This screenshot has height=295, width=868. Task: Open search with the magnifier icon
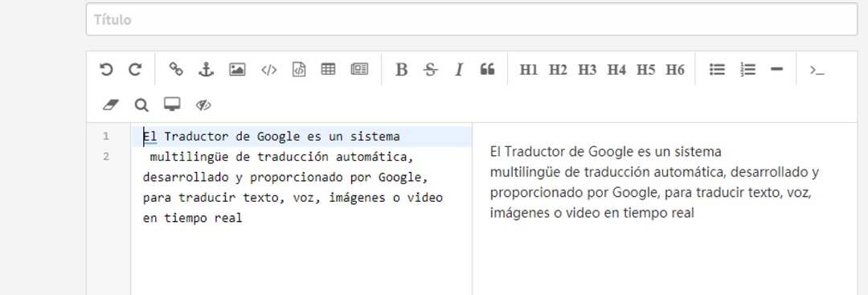[x=141, y=105]
